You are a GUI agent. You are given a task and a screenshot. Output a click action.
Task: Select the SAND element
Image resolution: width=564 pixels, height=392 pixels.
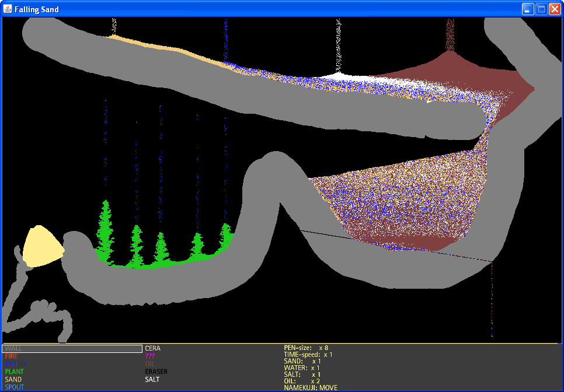pos(13,379)
